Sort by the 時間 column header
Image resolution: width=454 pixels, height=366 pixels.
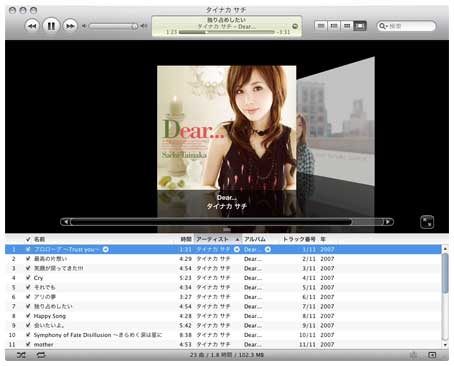(186, 239)
